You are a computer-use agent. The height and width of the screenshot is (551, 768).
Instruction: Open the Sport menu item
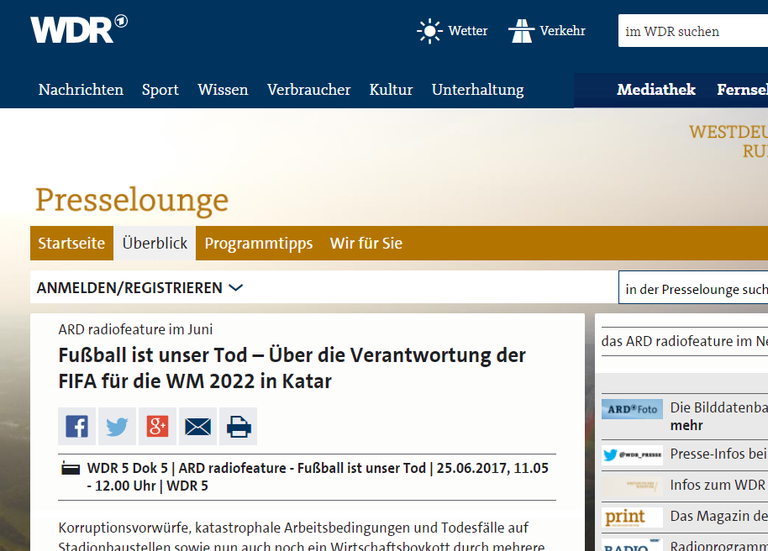pyautogui.click(x=160, y=90)
